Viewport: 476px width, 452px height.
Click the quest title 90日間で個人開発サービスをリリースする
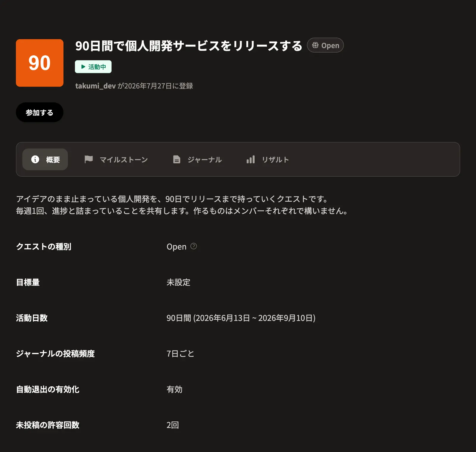(x=189, y=46)
